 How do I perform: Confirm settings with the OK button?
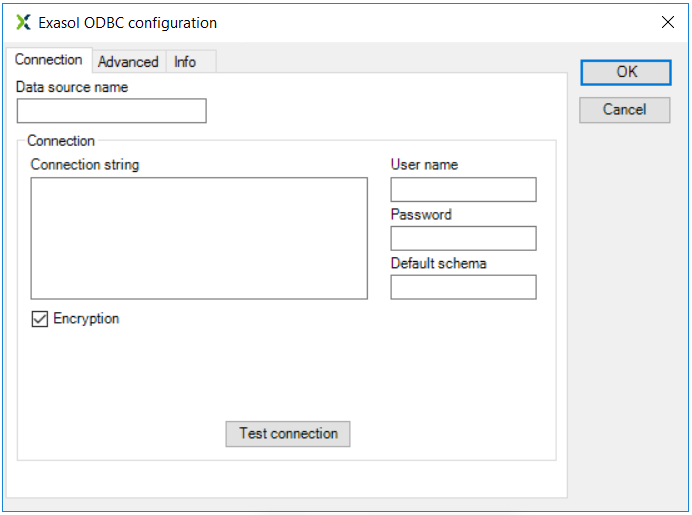click(626, 72)
